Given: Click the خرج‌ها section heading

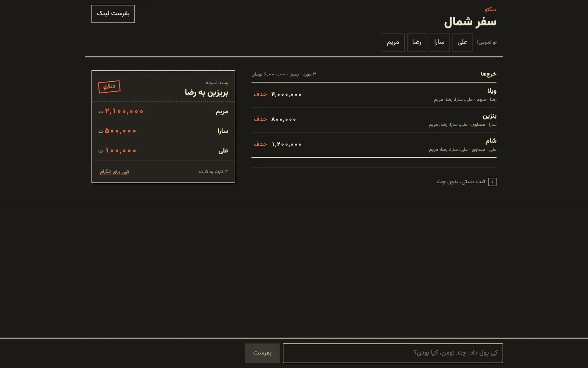Looking at the screenshot, I should coord(488,74).
